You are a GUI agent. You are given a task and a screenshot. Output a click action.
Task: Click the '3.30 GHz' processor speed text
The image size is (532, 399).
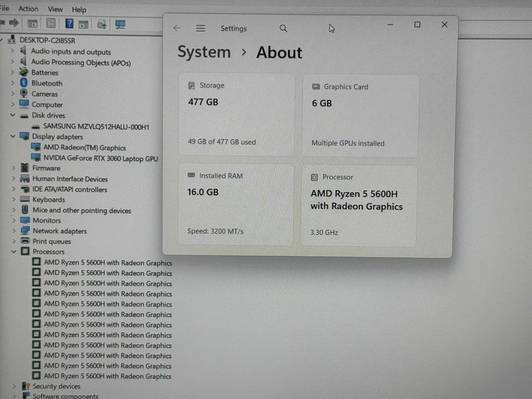click(x=324, y=233)
